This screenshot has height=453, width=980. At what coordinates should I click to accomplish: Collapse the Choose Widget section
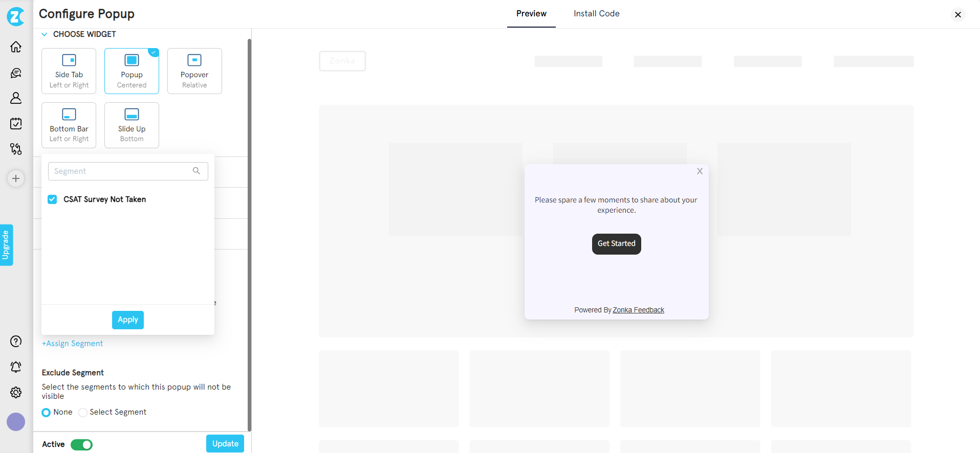coord(45,34)
